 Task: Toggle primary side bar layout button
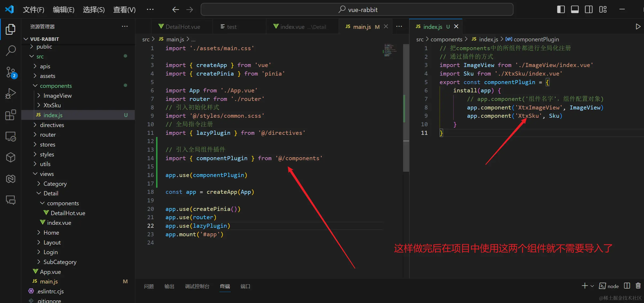(561, 10)
